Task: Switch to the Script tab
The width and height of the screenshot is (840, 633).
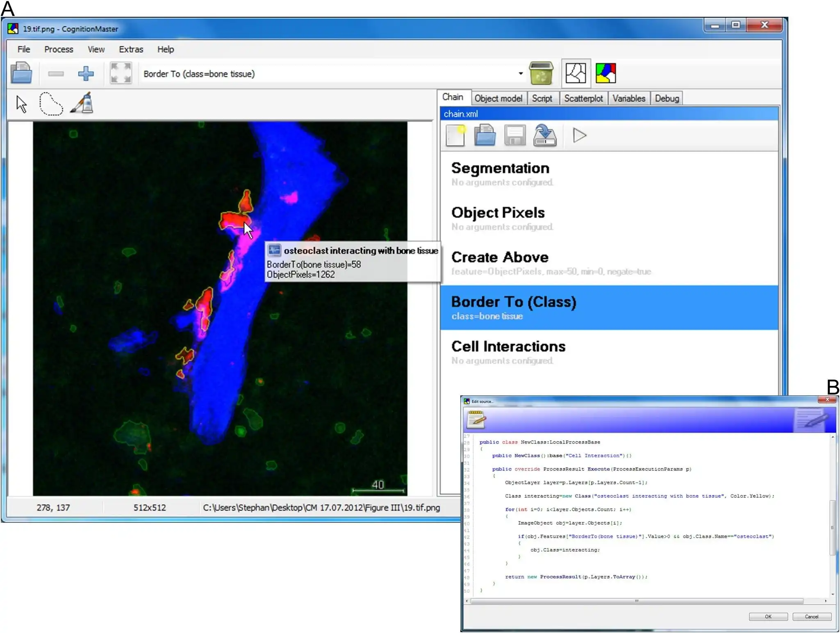Action: point(542,98)
